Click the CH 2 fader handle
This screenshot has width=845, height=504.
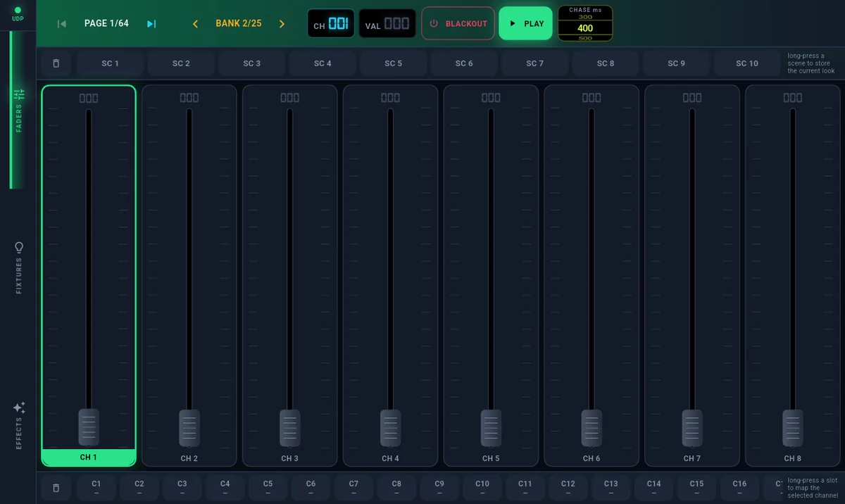[x=189, y=427]
